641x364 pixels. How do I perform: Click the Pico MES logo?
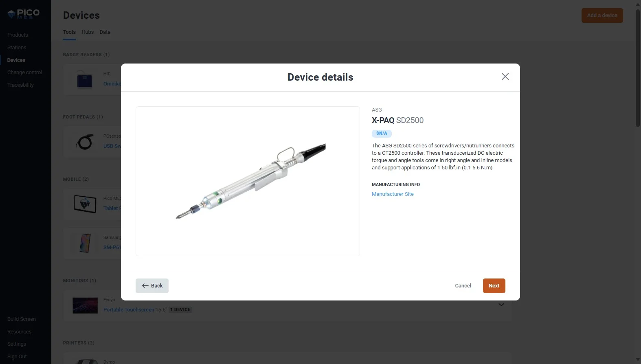click(24, 14)
